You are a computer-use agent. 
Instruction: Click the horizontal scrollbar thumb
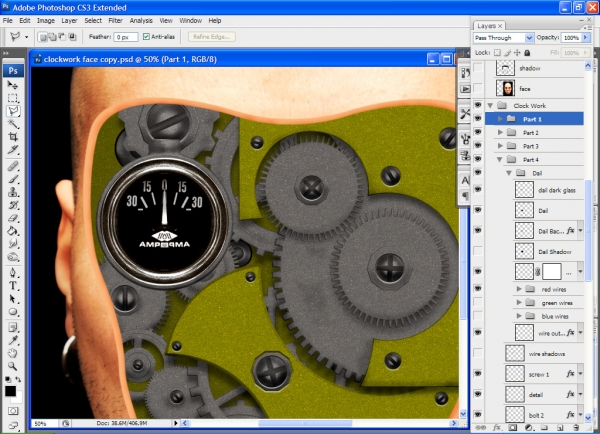tap(305, 423)
